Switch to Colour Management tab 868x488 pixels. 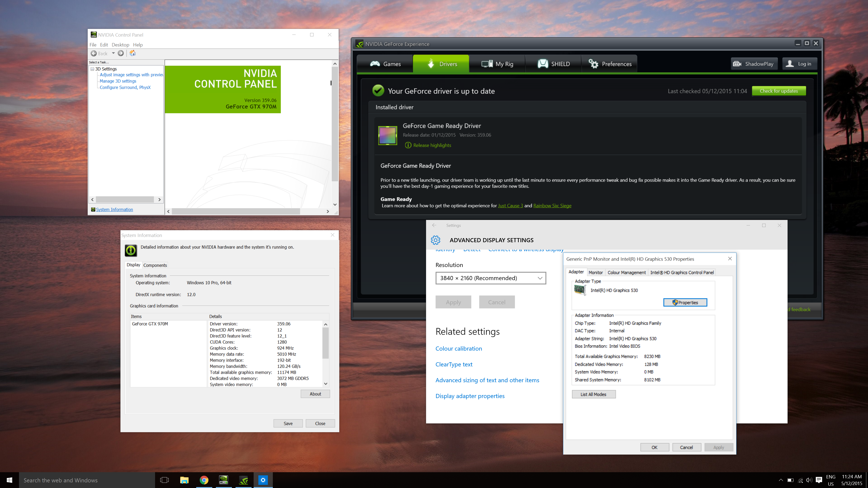tap(626, 272)
